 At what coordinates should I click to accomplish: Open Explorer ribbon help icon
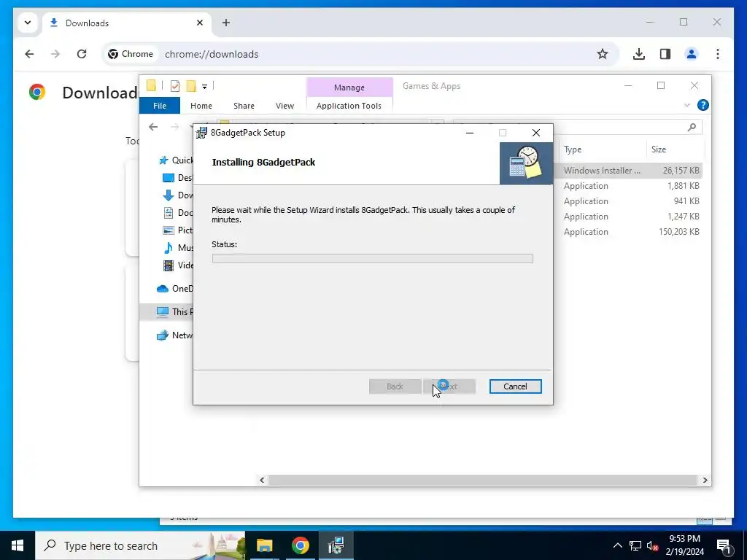pos(703,105)
